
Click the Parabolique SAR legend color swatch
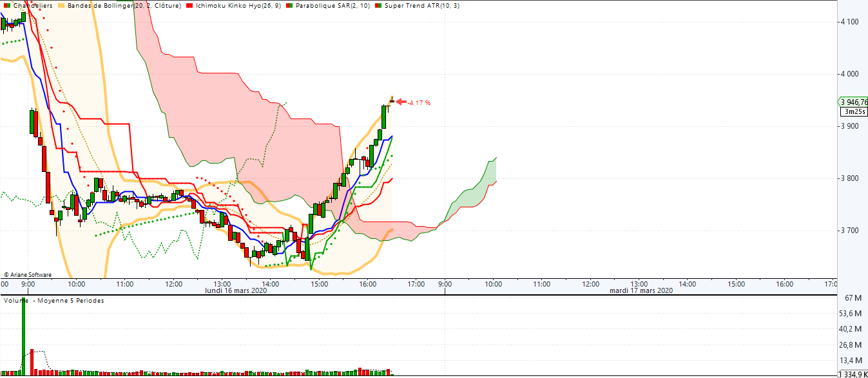(290, 5)
